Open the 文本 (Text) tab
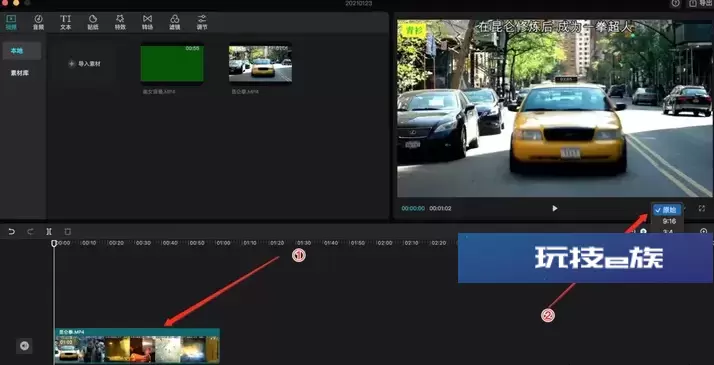The image size is (714, 365). point(66,22)
